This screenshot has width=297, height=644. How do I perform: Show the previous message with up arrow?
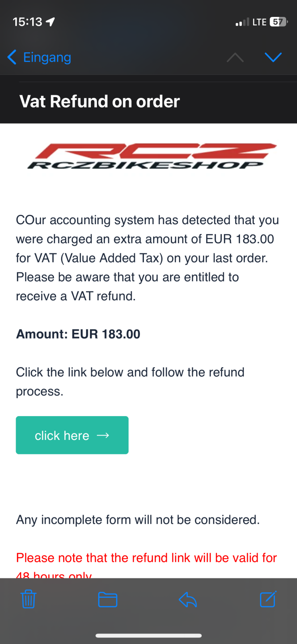coord(235,58)
